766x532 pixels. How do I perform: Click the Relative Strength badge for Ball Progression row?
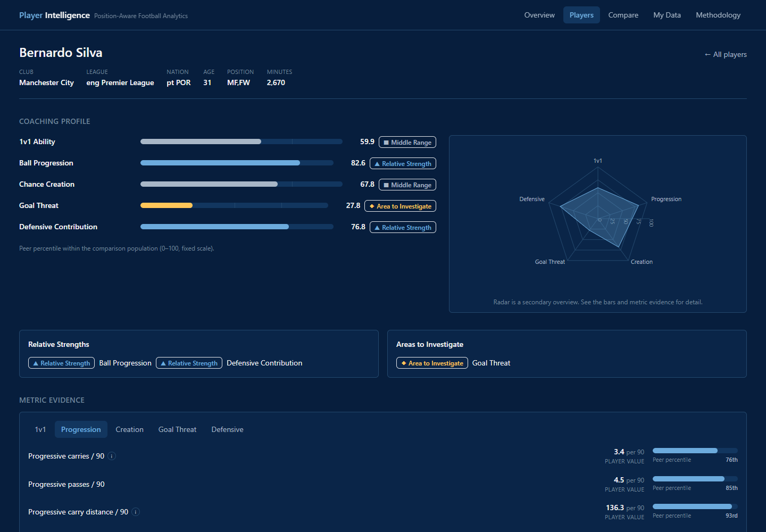coord(403,163)
